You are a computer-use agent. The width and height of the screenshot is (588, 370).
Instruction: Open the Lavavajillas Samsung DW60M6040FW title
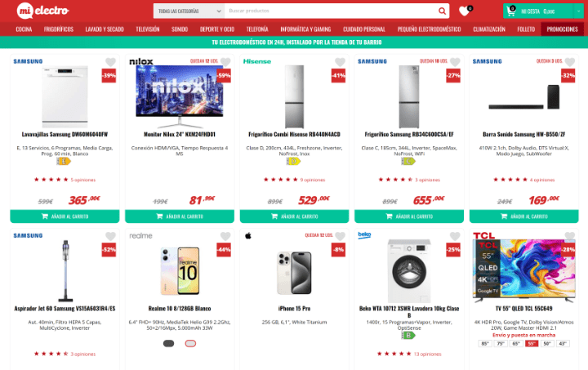(65, 134)
